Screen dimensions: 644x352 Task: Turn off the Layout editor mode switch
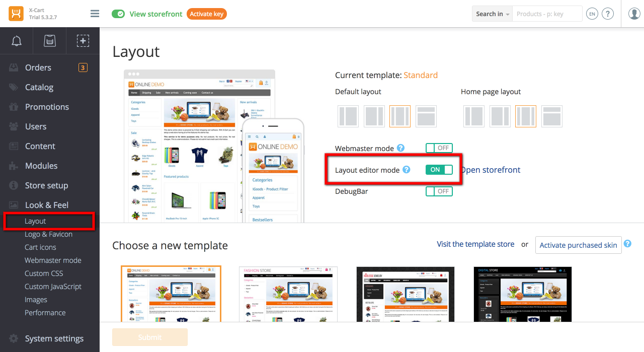coord(439,170)
